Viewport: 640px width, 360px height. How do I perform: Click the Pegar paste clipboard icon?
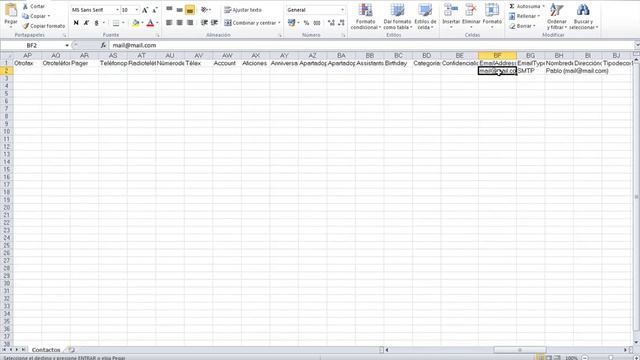[x=11, y=10]
